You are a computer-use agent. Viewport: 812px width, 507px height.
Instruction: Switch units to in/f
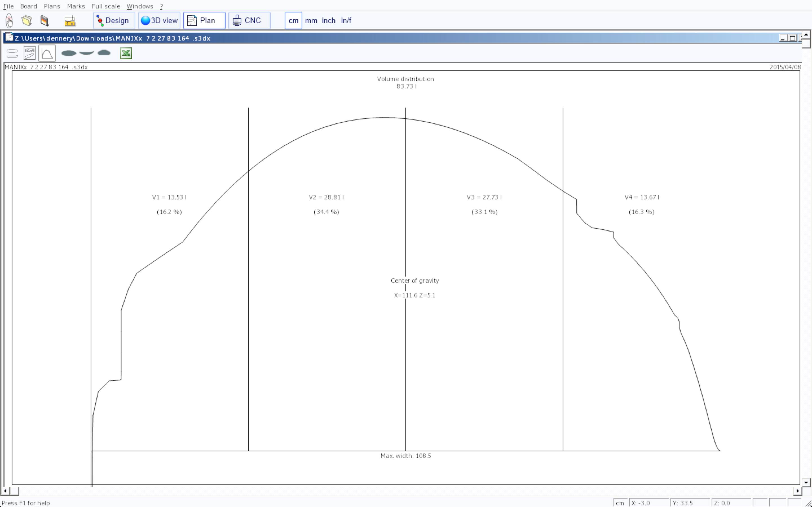click(346, 21)
